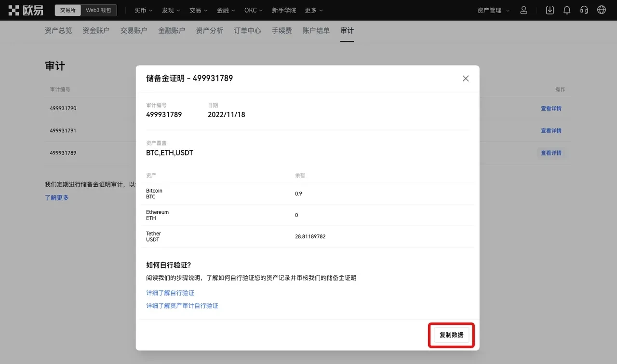The image size is (617, 364).
Task: Click the 如何自行验证? heading
Action: 169,265
